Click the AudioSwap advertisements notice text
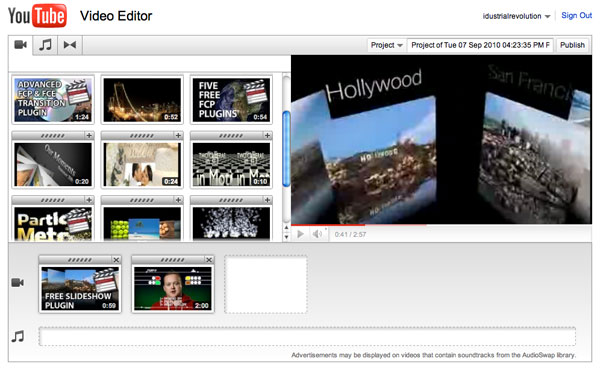This screenshot has height=370, width=600. tap(433, 355)
